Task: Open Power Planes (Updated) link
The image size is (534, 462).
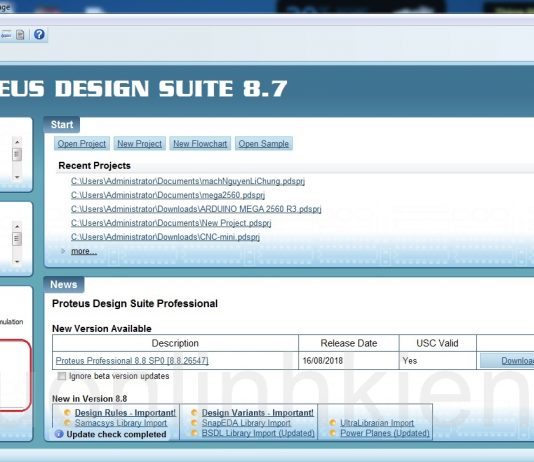Action: tap(385, 433)
